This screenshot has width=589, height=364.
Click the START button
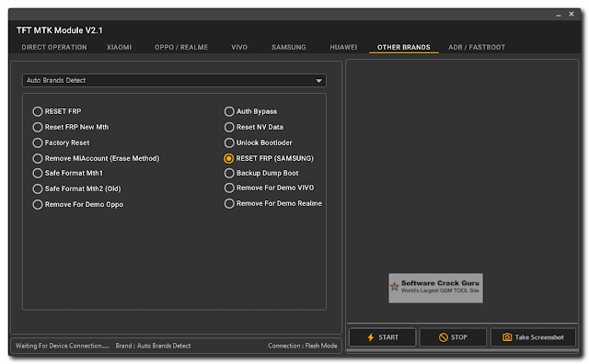(383, 337)
